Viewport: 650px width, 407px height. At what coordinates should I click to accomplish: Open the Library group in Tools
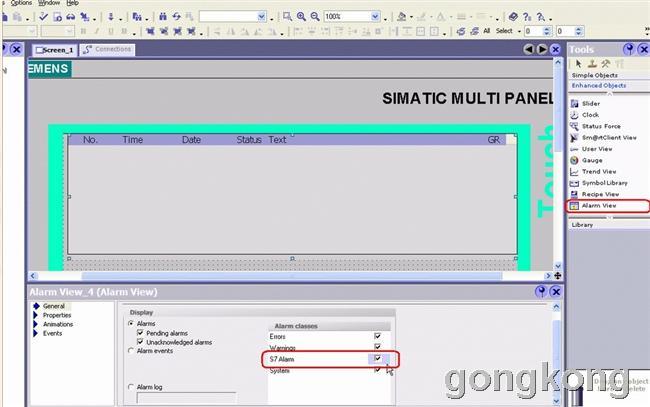(582, 225)
